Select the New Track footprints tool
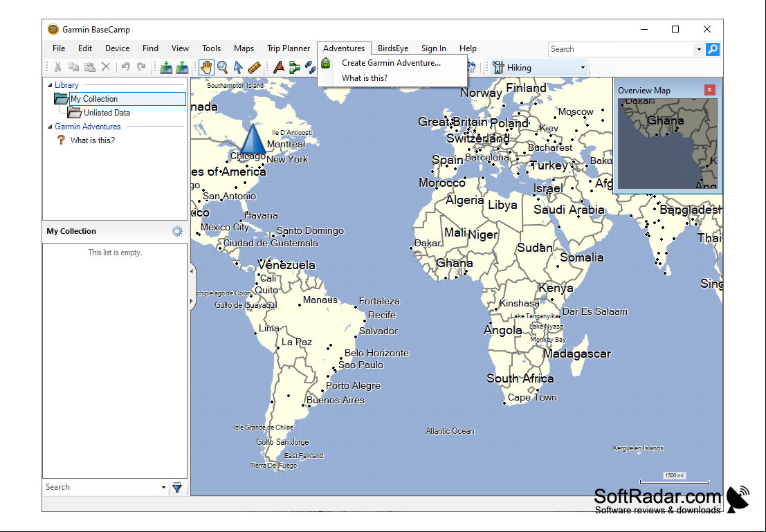This screenshot has height=532, width=766. [x=310, y=67]
